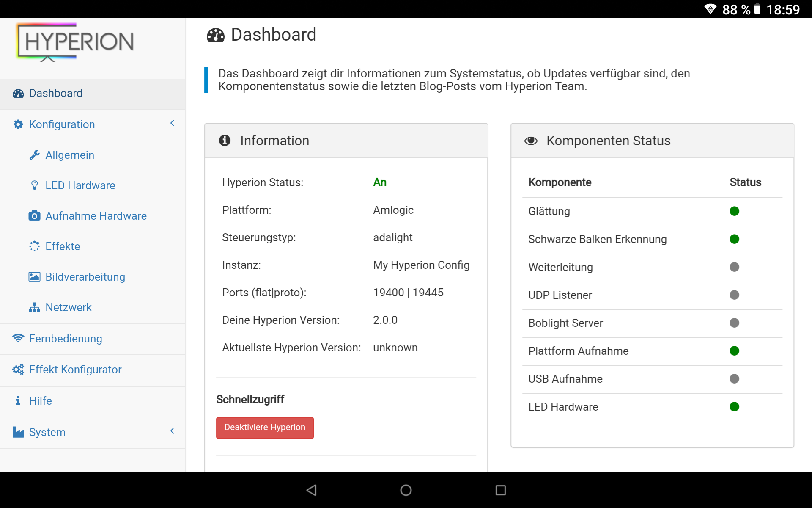
Task: Open the Hilfe page
Action: coord(93,401)
